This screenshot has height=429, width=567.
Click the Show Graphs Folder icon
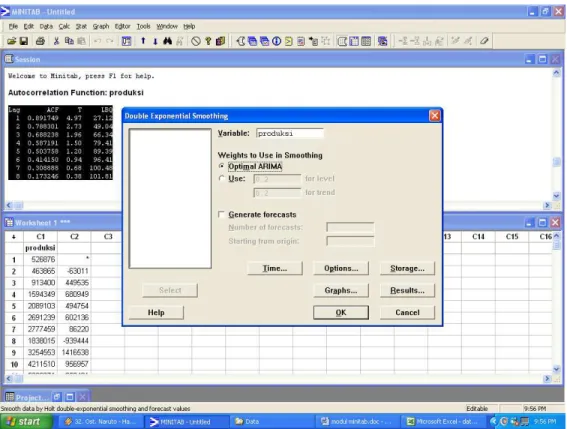click(265, 41)
